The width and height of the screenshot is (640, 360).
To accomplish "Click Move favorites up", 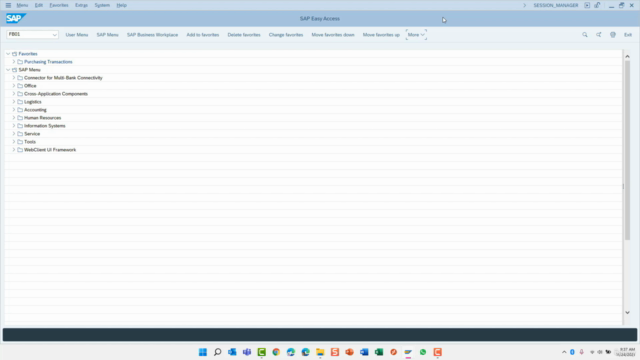I will (381, 35).
